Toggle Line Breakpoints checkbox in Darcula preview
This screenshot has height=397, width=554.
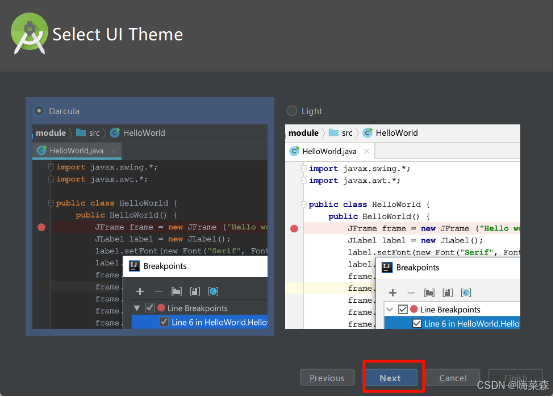(150, 308)
